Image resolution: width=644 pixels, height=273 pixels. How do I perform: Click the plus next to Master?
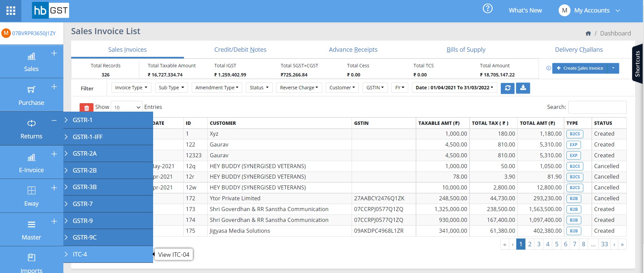pos(54,221)
